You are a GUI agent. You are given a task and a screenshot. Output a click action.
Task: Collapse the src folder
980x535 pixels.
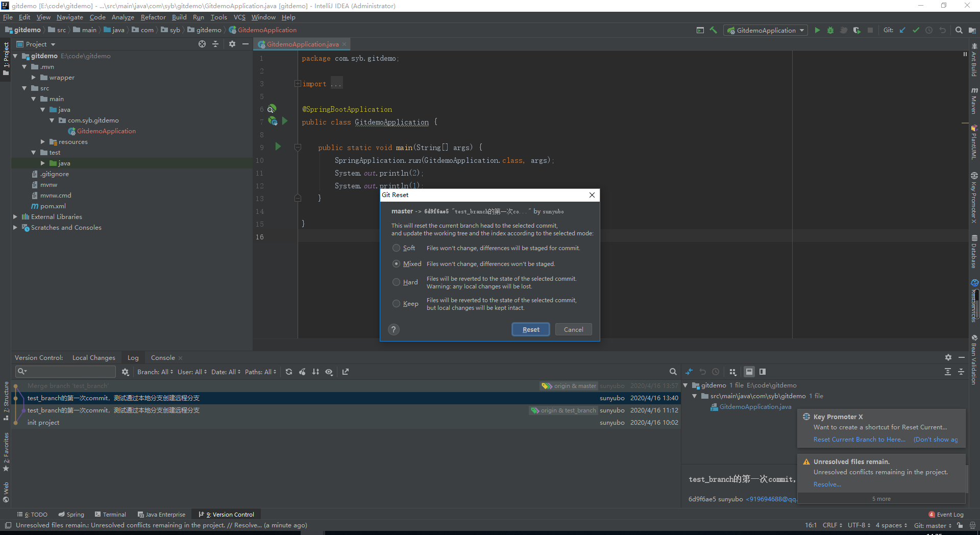(x=24, y=88)
